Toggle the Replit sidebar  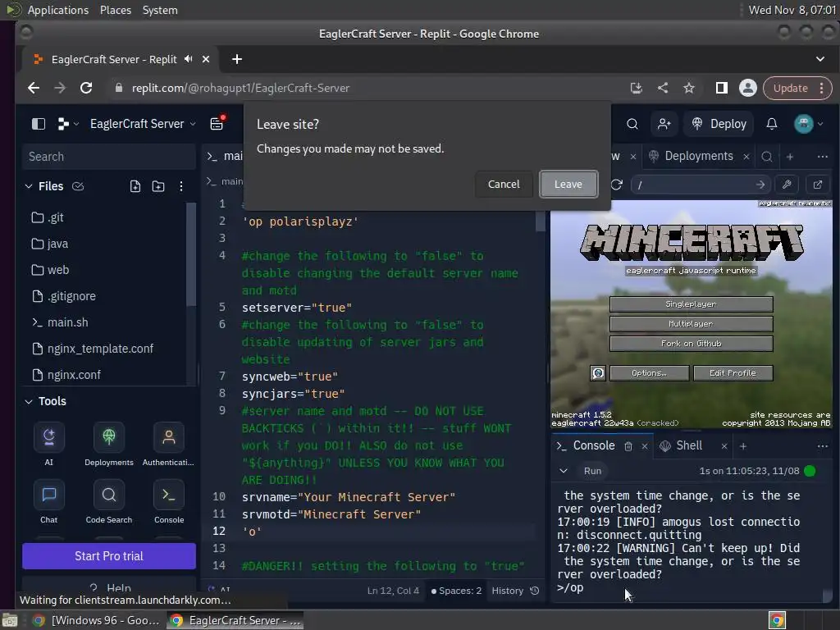point(38,124)
